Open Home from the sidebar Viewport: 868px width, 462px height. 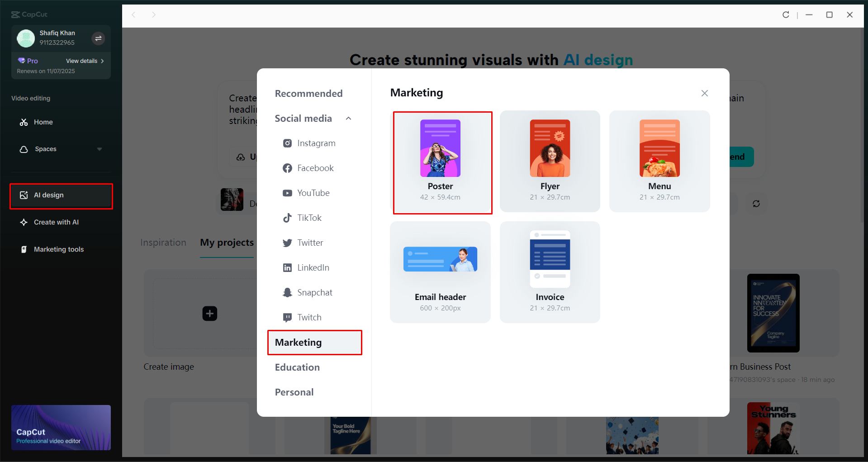43,122
